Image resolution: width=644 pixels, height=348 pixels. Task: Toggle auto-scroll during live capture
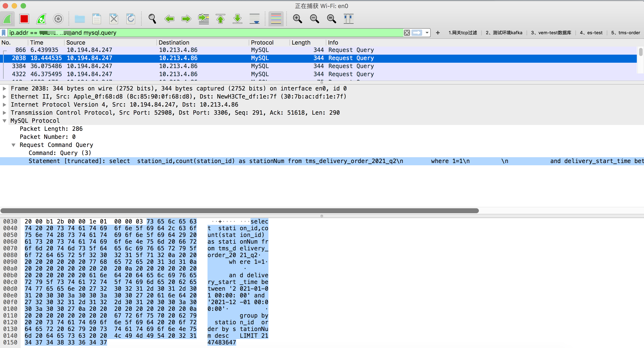click(x=255, y=19)
